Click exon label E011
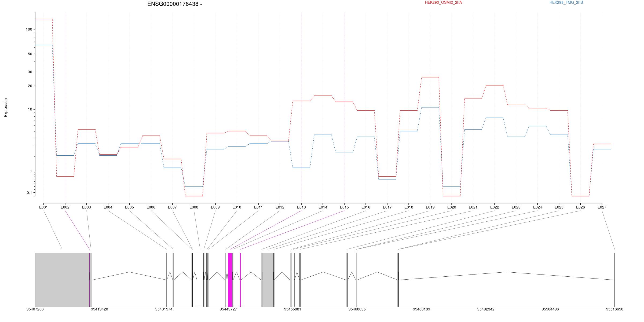The image size is (644, 322). (258, 207)
